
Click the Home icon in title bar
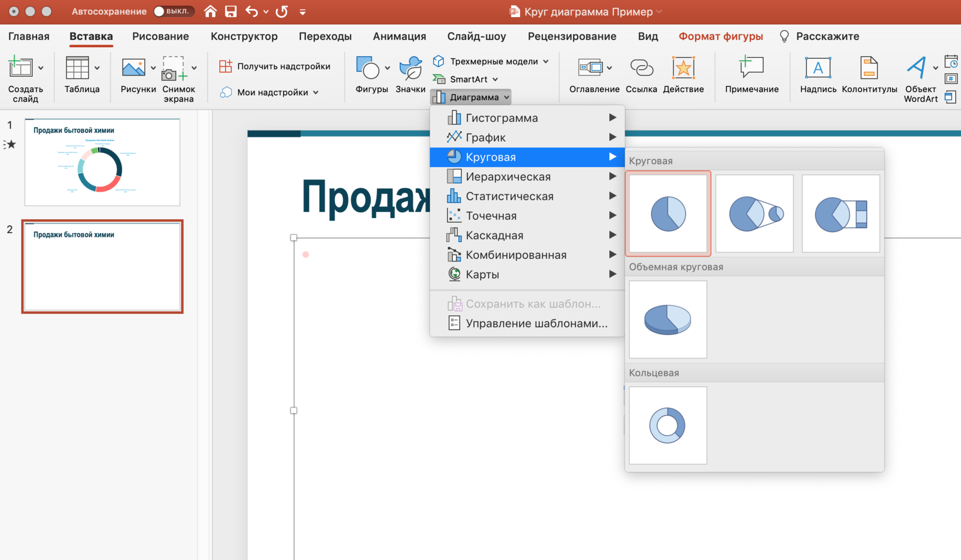(x=211, y=11)
